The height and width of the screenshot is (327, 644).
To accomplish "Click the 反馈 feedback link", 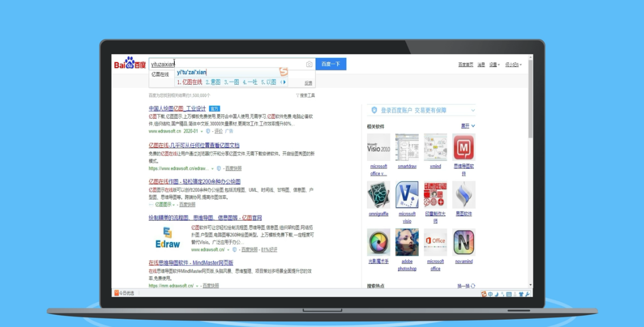I will coord(308,83).
